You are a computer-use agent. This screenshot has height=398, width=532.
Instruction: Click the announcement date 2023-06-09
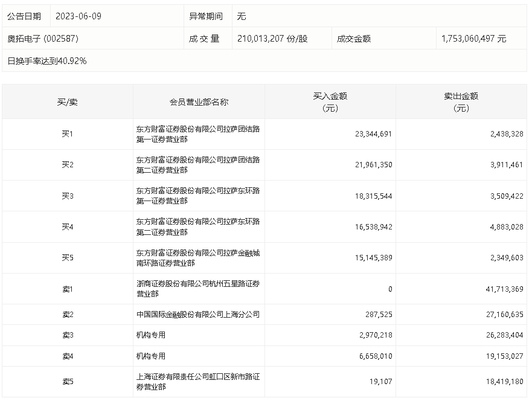(79, 16)
